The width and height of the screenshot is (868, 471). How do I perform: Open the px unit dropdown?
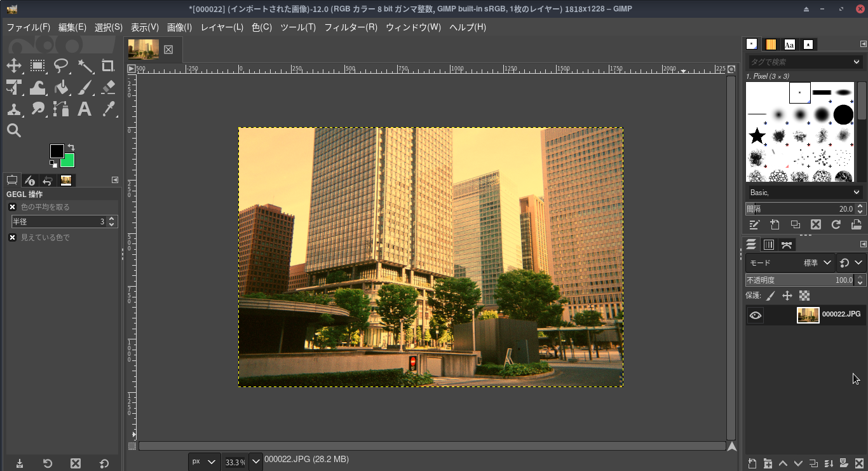pos(204,461)
